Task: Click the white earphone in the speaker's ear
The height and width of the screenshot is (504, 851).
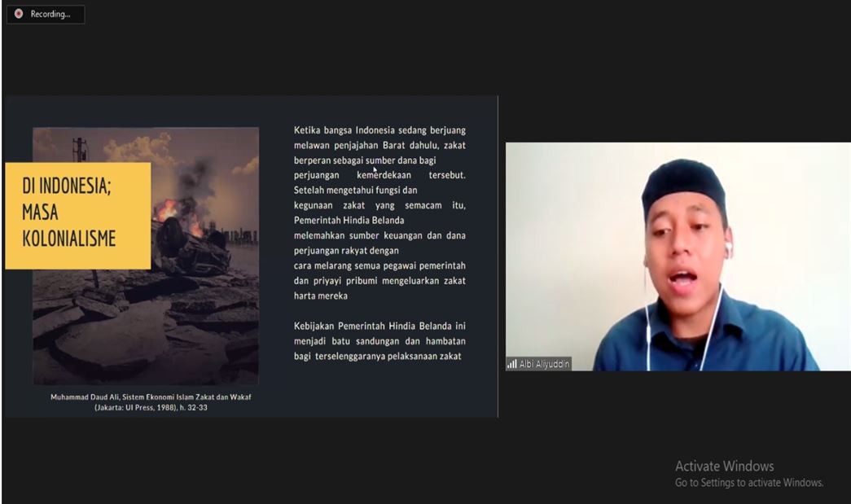Action: [728, 247]
